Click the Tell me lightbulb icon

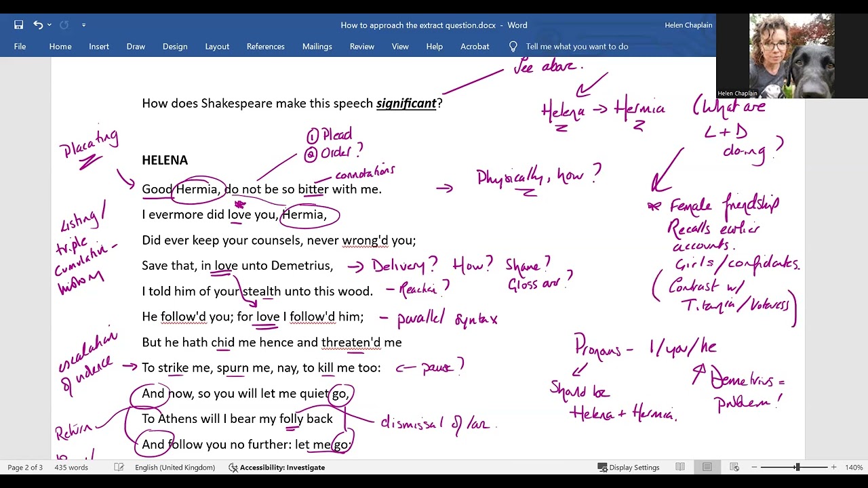(x=513, y=46)
